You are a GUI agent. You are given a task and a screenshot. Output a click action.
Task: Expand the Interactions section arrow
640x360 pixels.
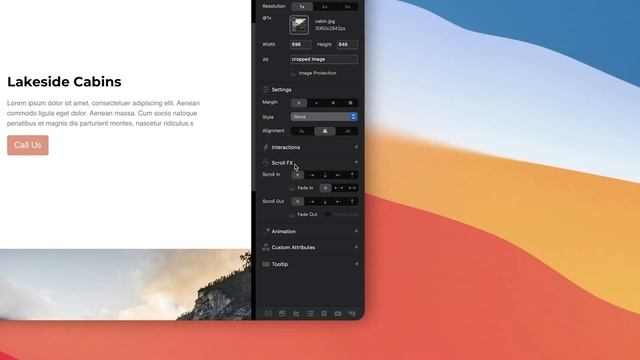click(x=356, y=147)
